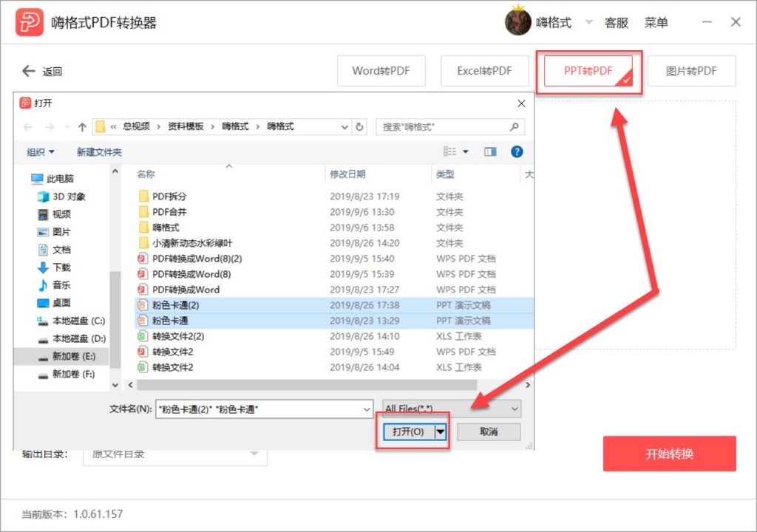Open the user name dropdown arrow

click(x=589, y=22)
